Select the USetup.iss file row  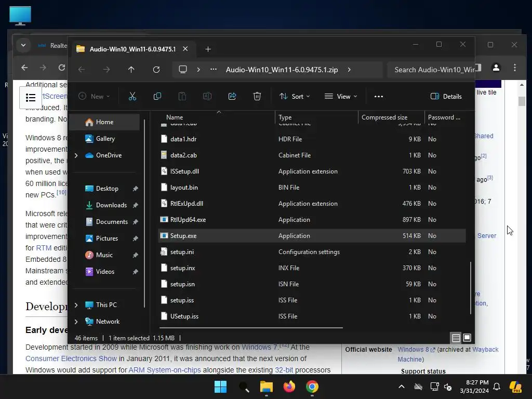(x=312, y=316)
